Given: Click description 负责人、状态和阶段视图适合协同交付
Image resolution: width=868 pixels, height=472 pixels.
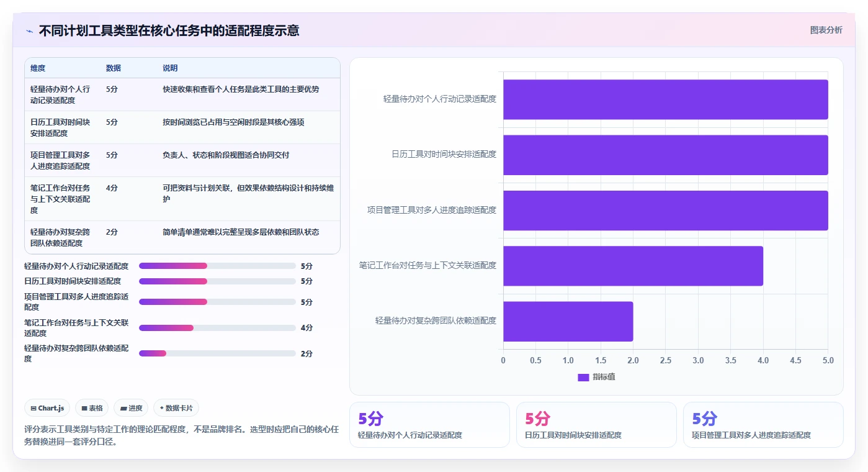Looking at the screenshot, I should coord(226,155).
